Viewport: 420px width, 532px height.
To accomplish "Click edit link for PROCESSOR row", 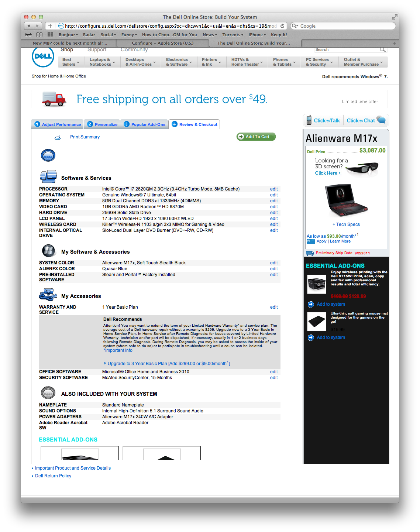I will [274, 189].
